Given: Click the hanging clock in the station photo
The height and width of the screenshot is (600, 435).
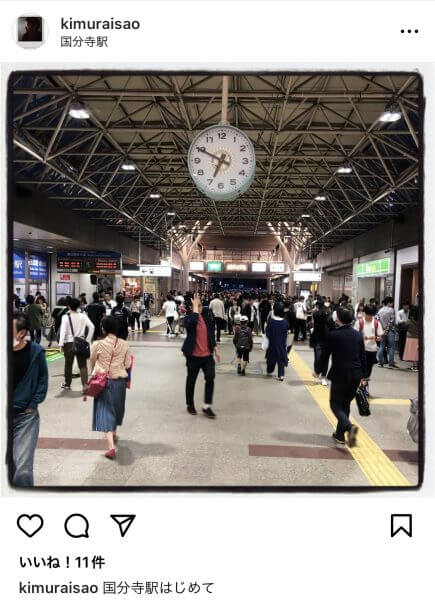Looking at the screenshot, I should point(222,162).
